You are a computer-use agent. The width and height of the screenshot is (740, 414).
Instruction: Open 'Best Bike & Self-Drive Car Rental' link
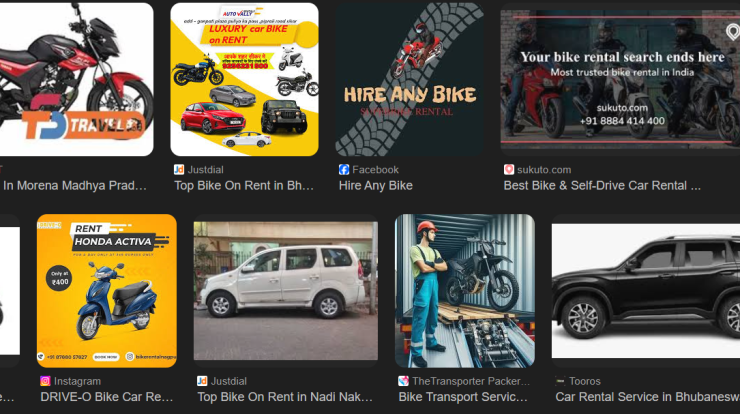(x=602, y=186)
